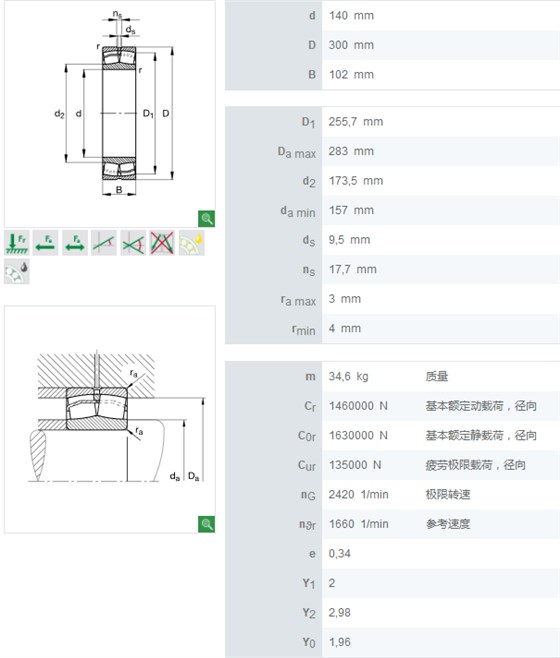Select the rmin value 4 mm
Viewport: 560px width, 658px height.
345,329
